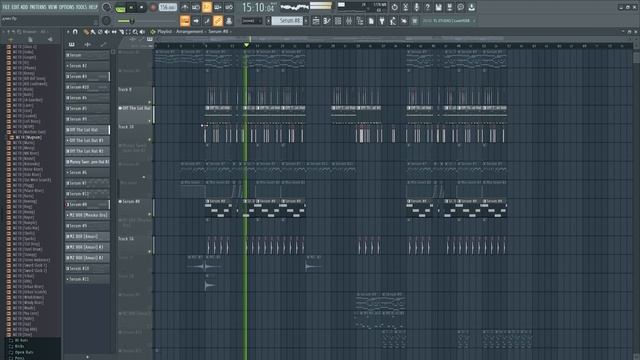This screenshot has height=360, width=640.
Task: Open the VIEW menu
Action: 53,7
